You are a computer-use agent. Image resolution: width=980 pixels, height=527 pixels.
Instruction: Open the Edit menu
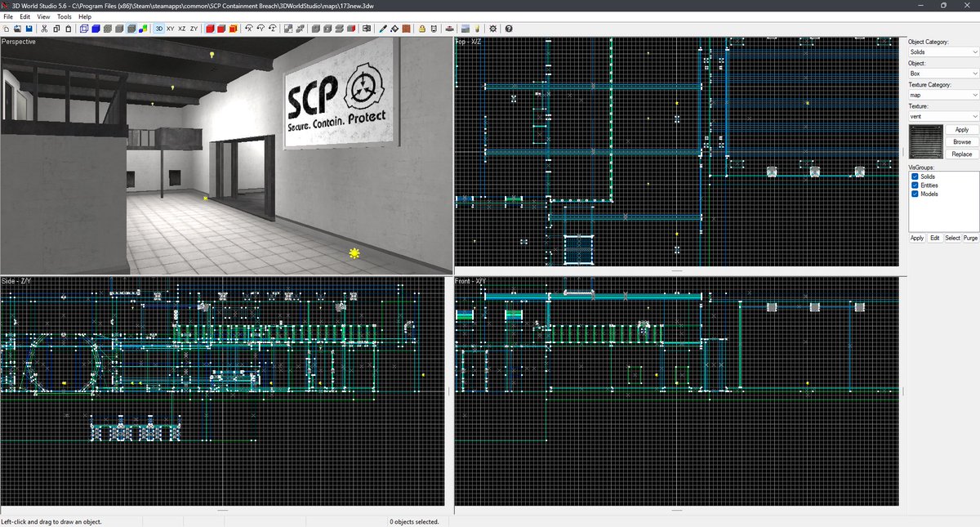pos(25,16)
